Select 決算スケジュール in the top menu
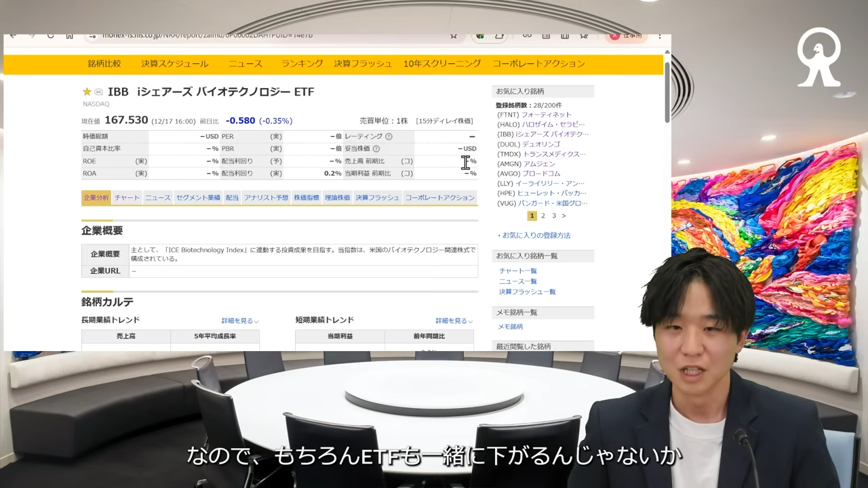This screenshot has width=868, height=488. (x=175, y=64)
